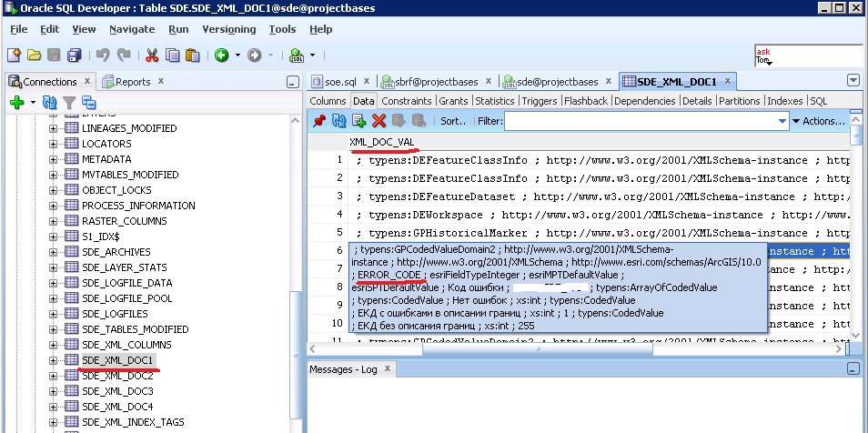Switch to the soe.sql editor tab
The width and height of the screenshot is (868, 433).
(340, 81)
